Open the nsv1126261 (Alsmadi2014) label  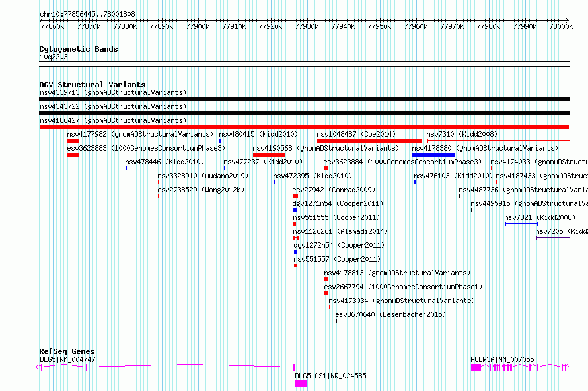coord(340,231)
